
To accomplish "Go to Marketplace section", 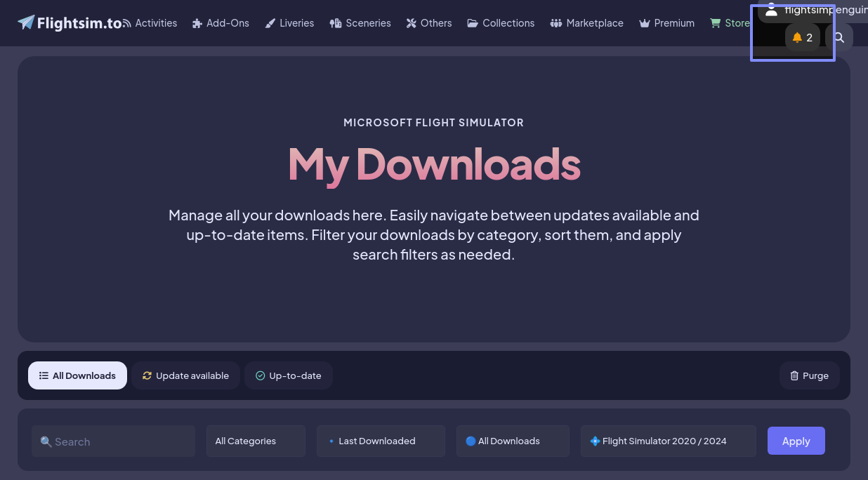I will pyautogui.click(x=586, y=23).
